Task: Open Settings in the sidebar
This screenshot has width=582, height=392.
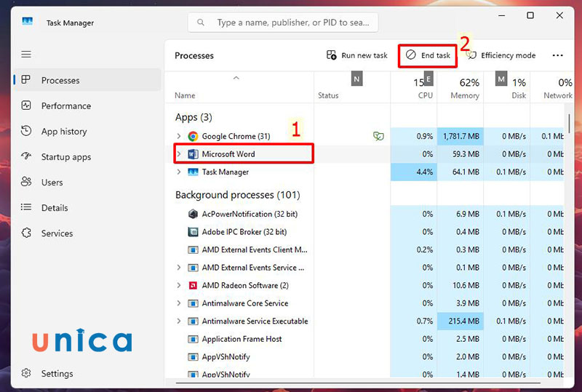Action: [87, 373]
